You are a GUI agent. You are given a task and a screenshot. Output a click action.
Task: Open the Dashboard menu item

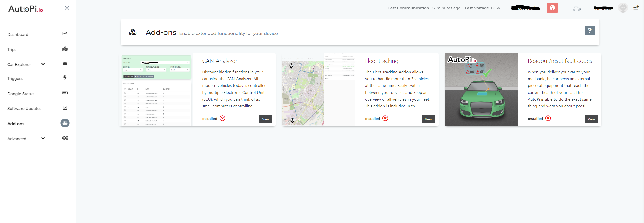pos(18,34)
